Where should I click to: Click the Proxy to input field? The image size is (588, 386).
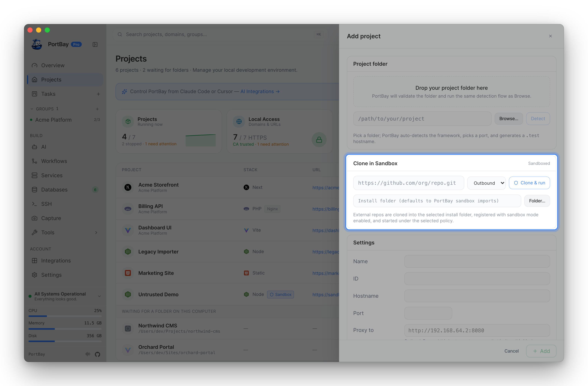(477, 331)
